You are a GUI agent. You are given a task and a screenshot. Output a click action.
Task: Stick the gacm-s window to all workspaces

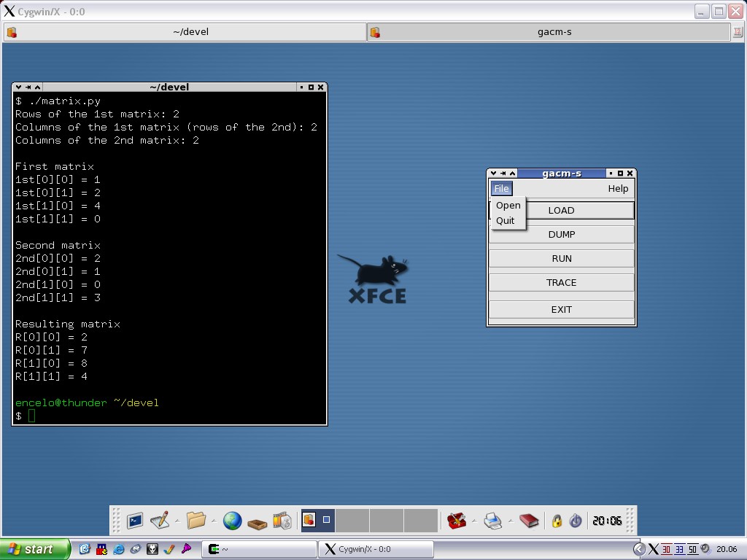tap(503, 174)
